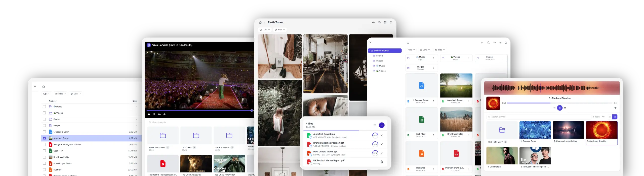Open the Size filter in the file list window
The width and height of the screenshot is (644, 176).
tap(75, 94)
